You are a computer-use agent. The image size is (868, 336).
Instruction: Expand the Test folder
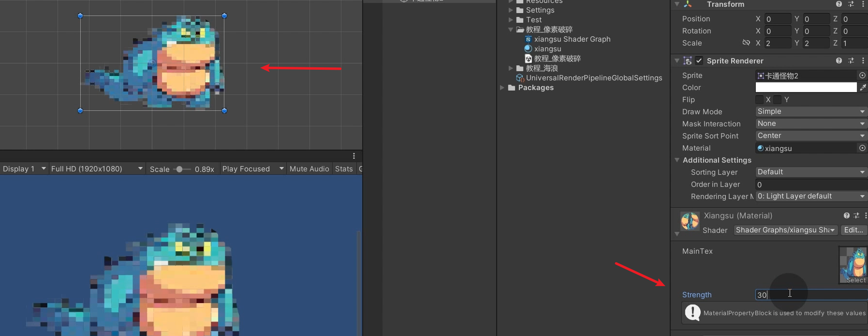pyautogui.click(x=511, y=20)
